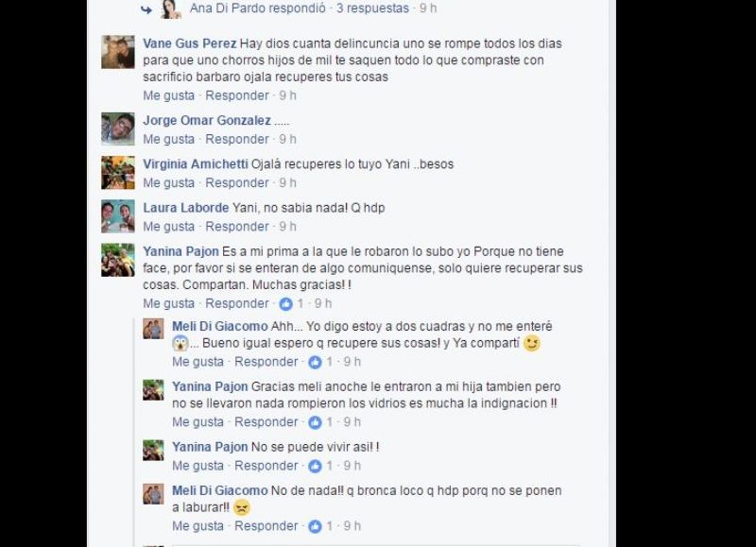Click the like icon under 'No se puede vivir asi'

(x=315, y=466)
